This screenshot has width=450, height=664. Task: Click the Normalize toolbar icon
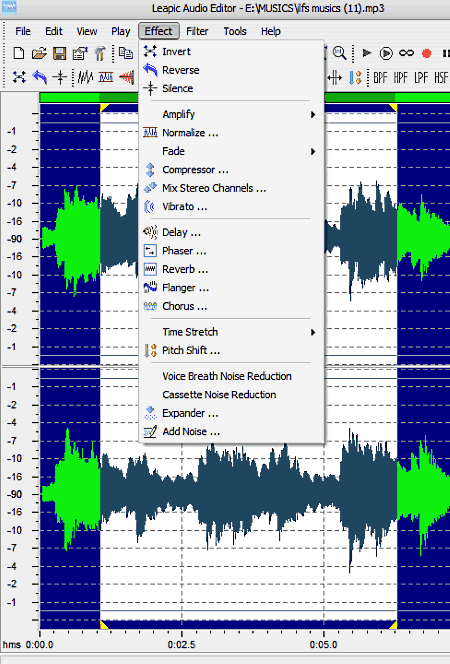(106, 77)
